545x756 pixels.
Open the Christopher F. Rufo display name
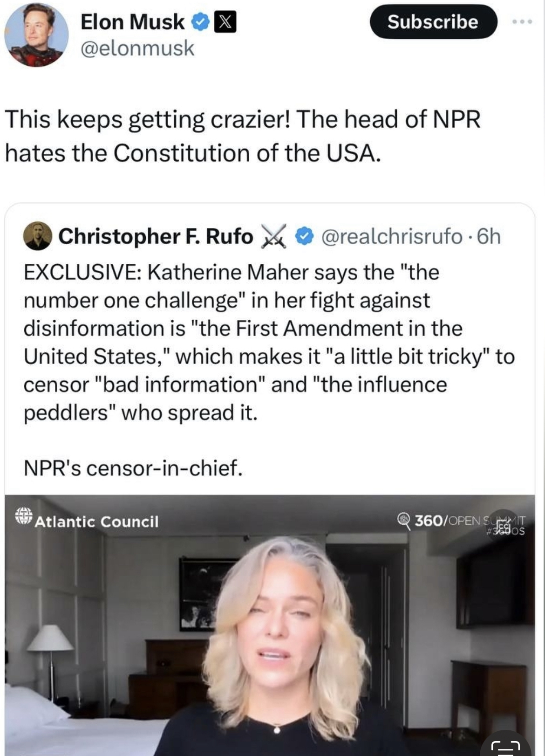pos(156,236)
